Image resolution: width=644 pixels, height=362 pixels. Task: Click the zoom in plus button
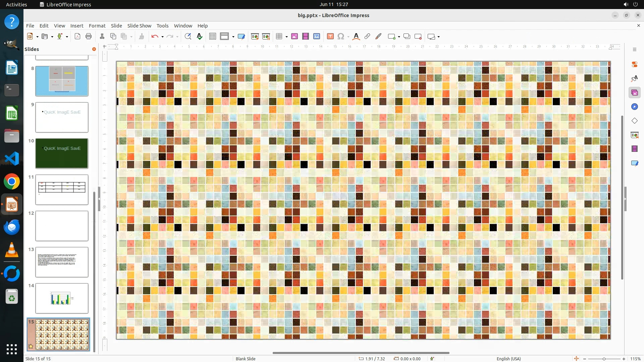(x=624, y=359)
